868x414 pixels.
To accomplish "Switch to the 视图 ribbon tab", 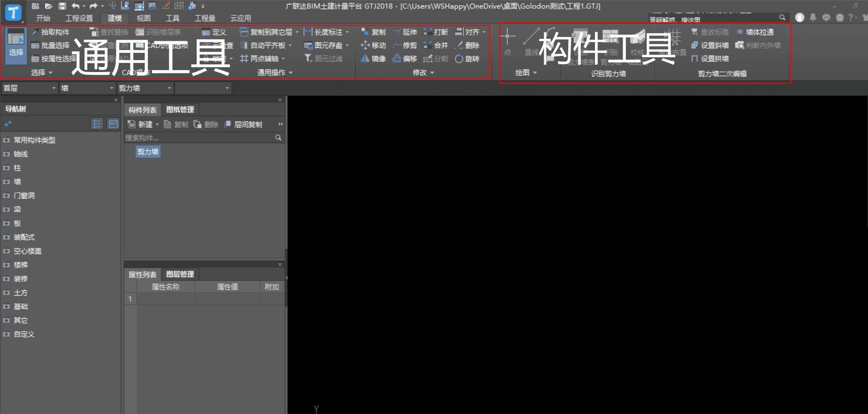I will [x=144, y=18].
